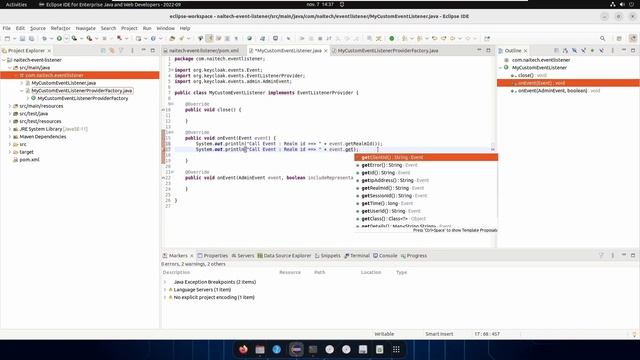Click the Markers panel filter icon
The height and width of the screenshot is (360, 640).
(x=601, y=256)
